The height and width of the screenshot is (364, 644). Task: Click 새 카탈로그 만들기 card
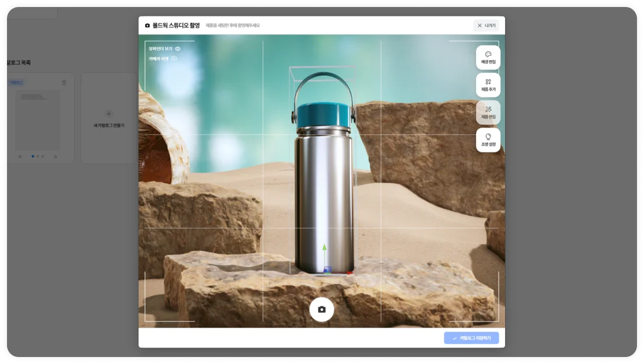click(108, 118)
